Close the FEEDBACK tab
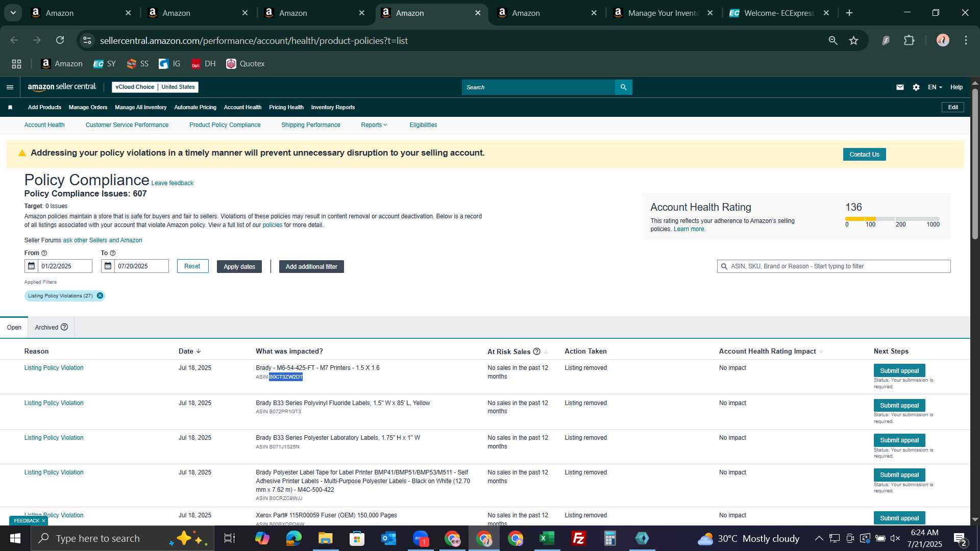 43,521
